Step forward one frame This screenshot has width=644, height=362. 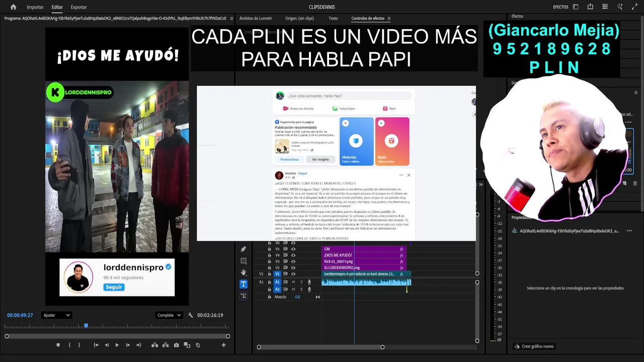point(128,345)
